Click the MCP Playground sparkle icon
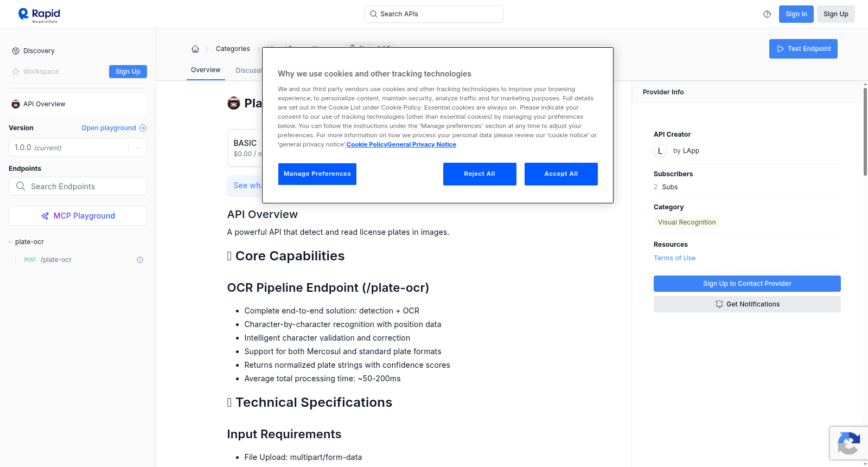868x467 pixels. pos(45,216)
